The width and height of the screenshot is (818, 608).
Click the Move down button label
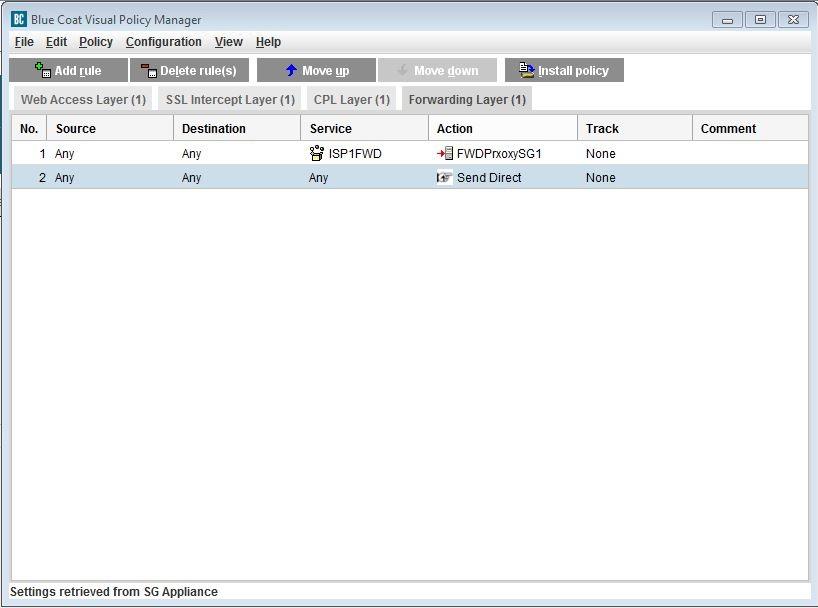[446, 70]
